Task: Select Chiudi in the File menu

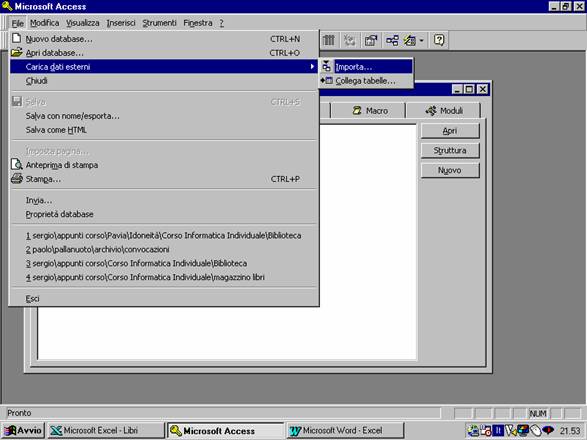Action: 164,81
